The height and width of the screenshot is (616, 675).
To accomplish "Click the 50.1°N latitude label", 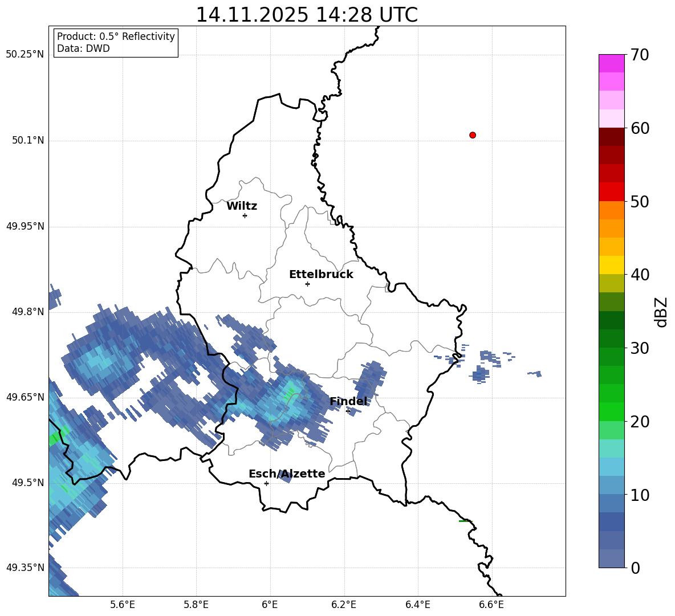I will (x=29, y=141).
